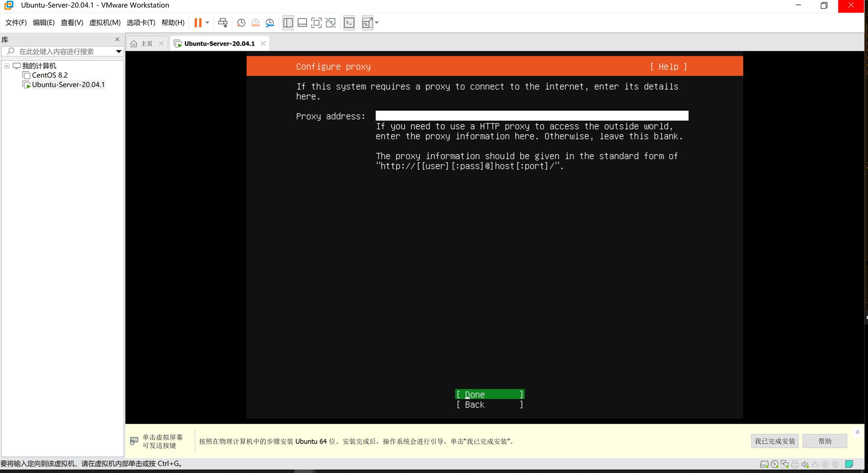Click the printer status icon
Screen dimensions: 868x473
coord(795,464)
